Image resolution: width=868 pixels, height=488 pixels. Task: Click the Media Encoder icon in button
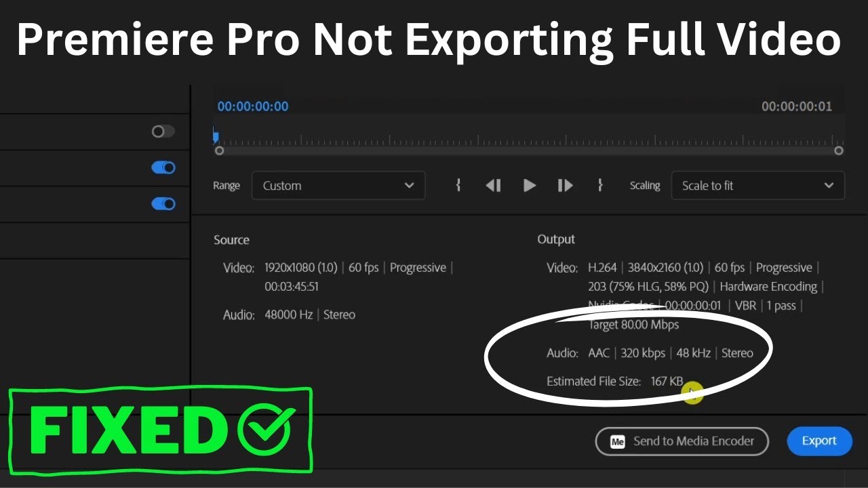[x=617, y=442]
